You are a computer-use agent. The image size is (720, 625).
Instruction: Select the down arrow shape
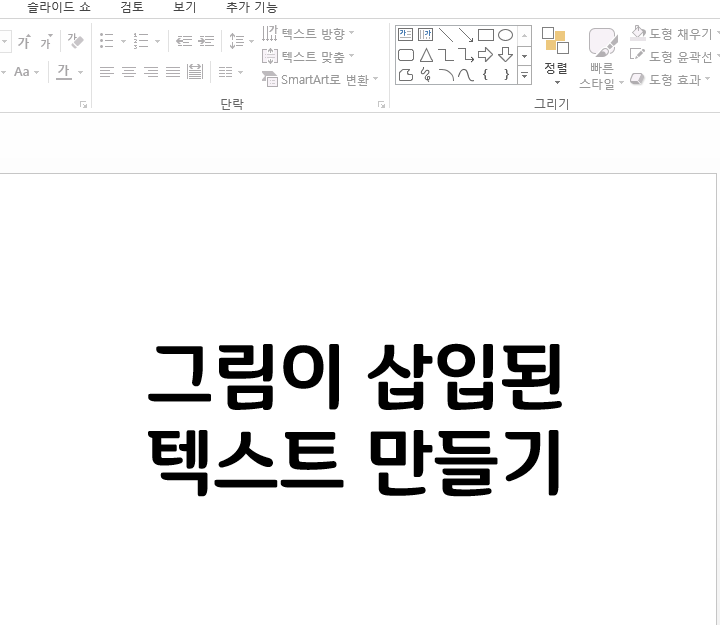coord(506,55)
